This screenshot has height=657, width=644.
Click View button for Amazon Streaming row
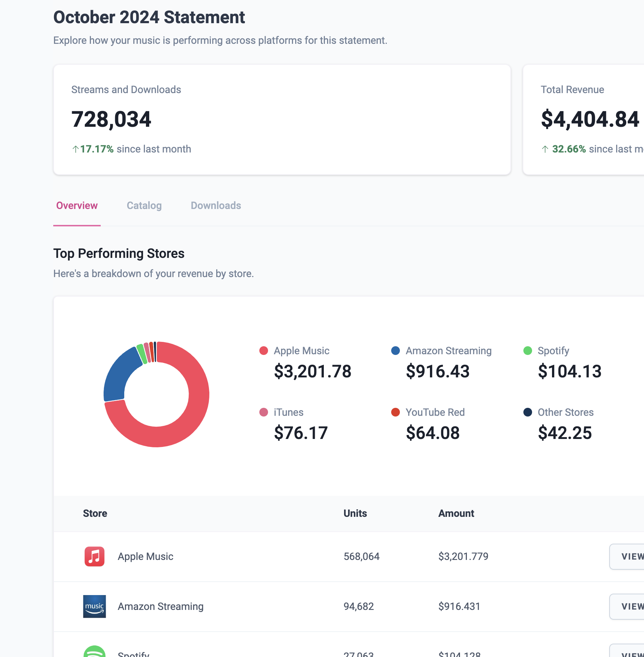pos(627,607)
